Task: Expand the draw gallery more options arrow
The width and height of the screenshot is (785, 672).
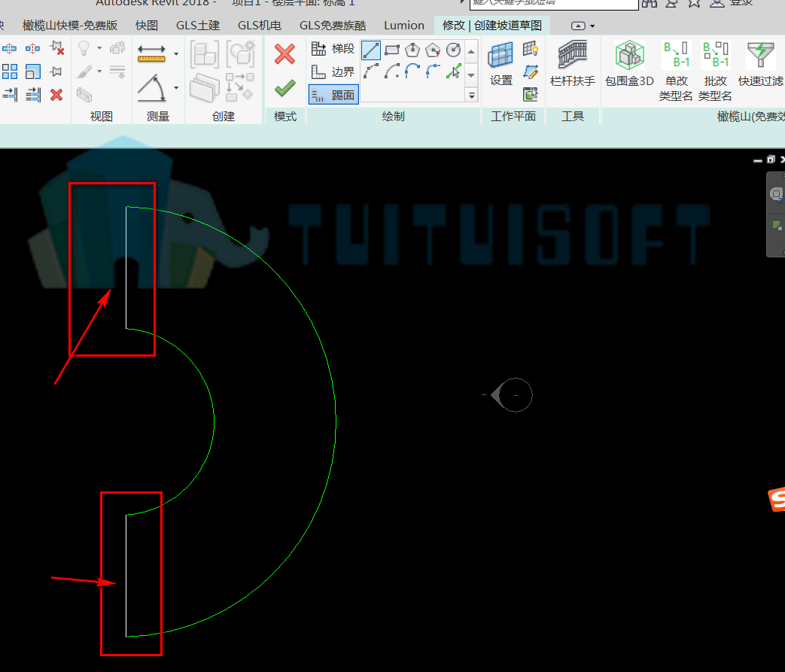Action: 472,95
